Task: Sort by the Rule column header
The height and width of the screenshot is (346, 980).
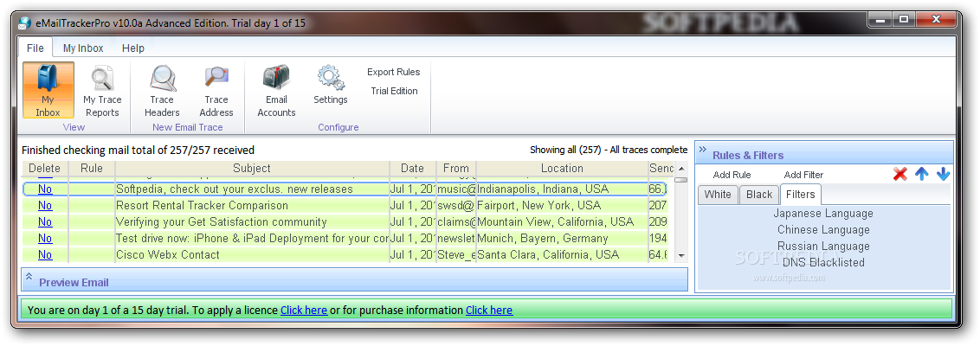Action: pyautogui.click(x=91, y=168)
